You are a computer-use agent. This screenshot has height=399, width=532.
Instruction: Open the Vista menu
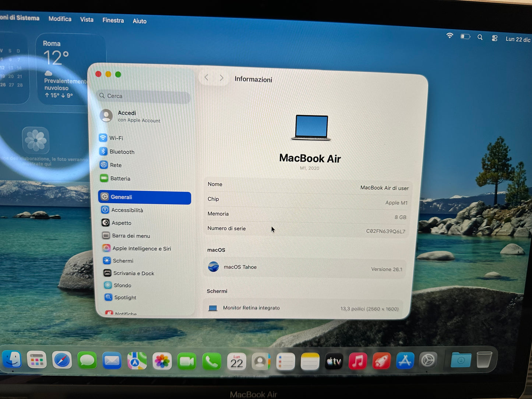[x=87, y=20]
